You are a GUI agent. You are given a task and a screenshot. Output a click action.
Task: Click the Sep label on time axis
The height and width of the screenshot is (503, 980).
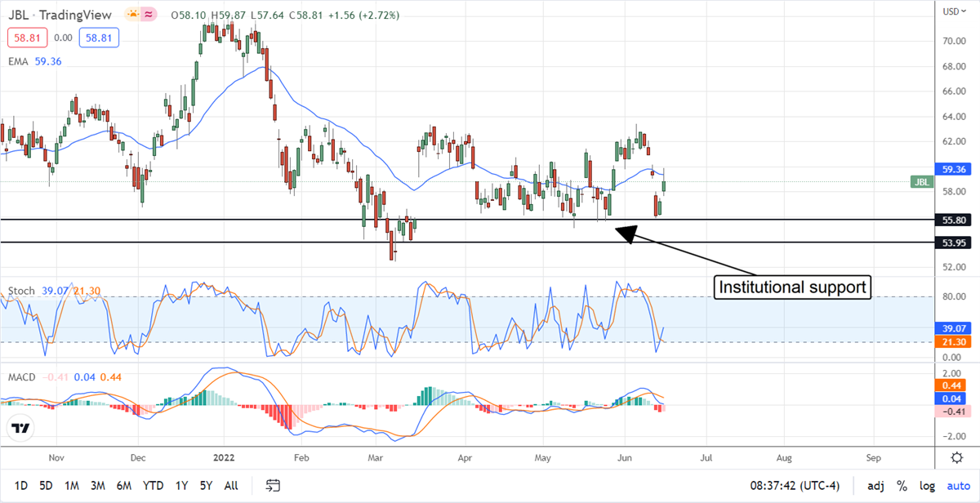click(873, 458)
